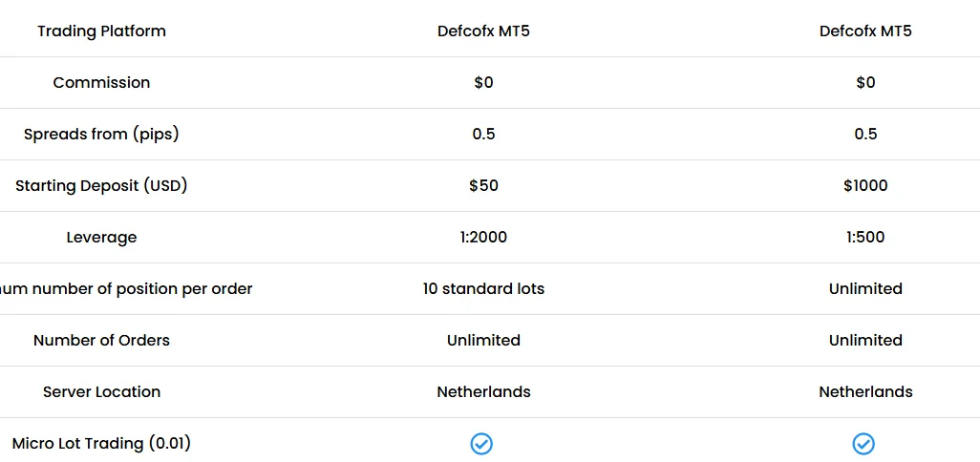Select the Server Location row label
This screenshot has width=980, height=462.
[x=101, y=392]
